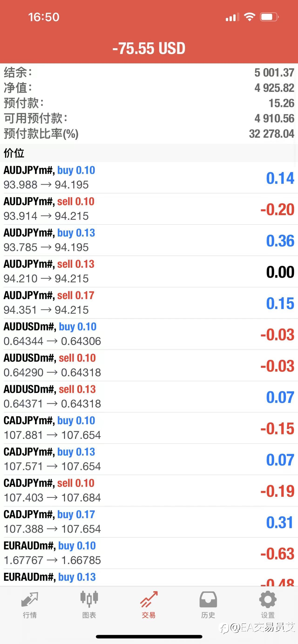
Task: Open AUDJPYm# buy 0.13 position with 0.36 profit
Action: coord(149,240)
